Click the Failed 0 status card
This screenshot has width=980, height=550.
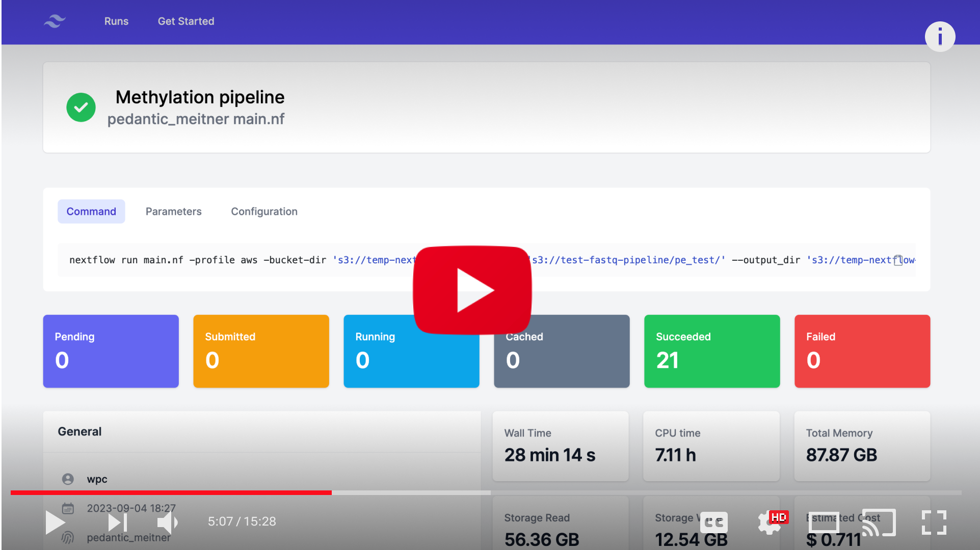pos(862,351)
